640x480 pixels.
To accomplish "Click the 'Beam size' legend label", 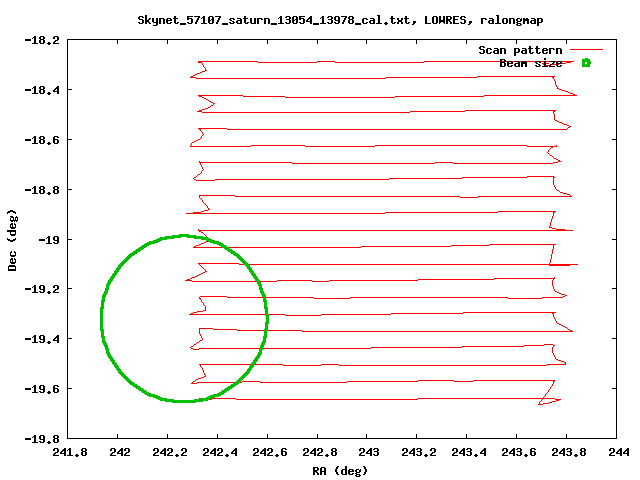I will click(x=531, y=63).
